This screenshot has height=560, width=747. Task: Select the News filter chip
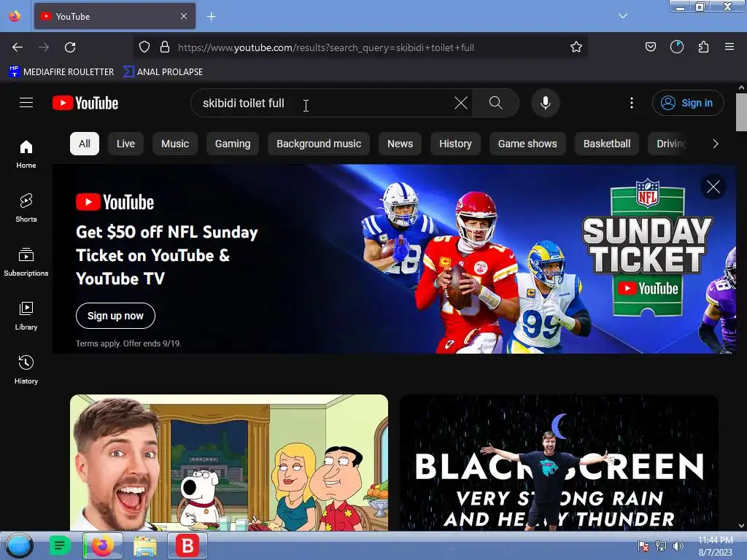point(400,144)
